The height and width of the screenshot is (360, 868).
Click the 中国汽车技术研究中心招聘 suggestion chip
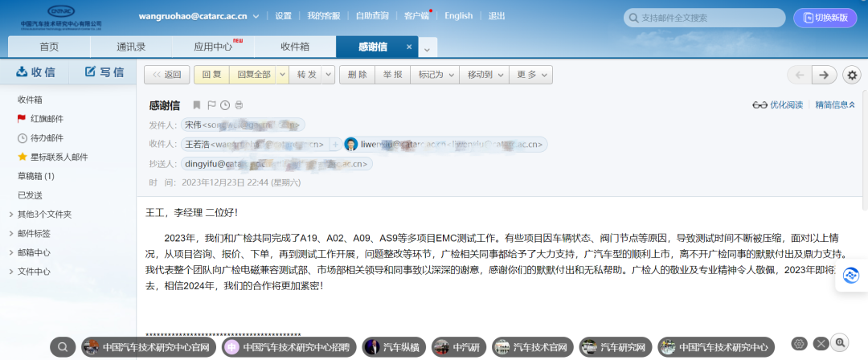(289, 347)
